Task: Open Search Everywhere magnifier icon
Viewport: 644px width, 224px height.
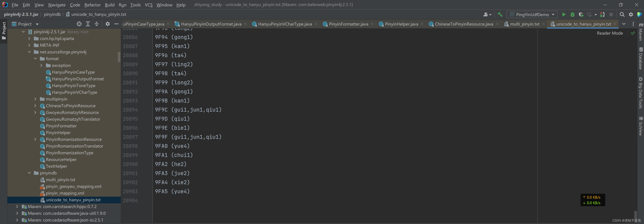Action: (x=622, y=14)
